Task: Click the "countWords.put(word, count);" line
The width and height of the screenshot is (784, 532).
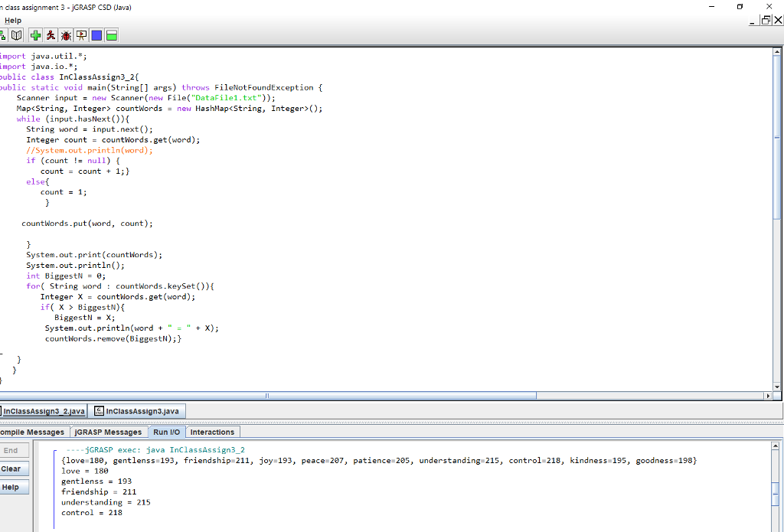Action: tap(87, 224)
